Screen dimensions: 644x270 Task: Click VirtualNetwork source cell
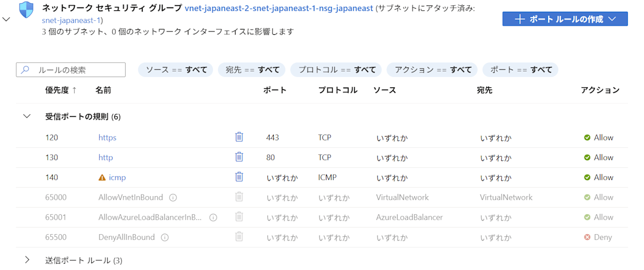402,197
